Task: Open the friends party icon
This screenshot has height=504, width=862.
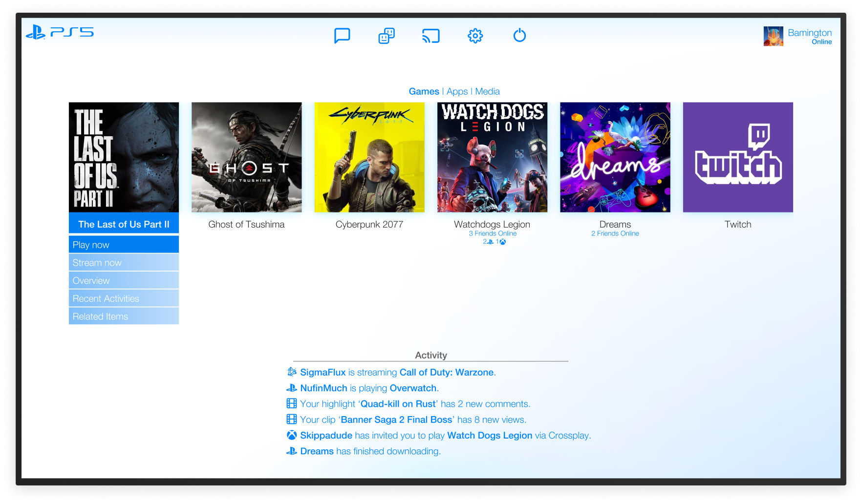Action: [387, 36]
